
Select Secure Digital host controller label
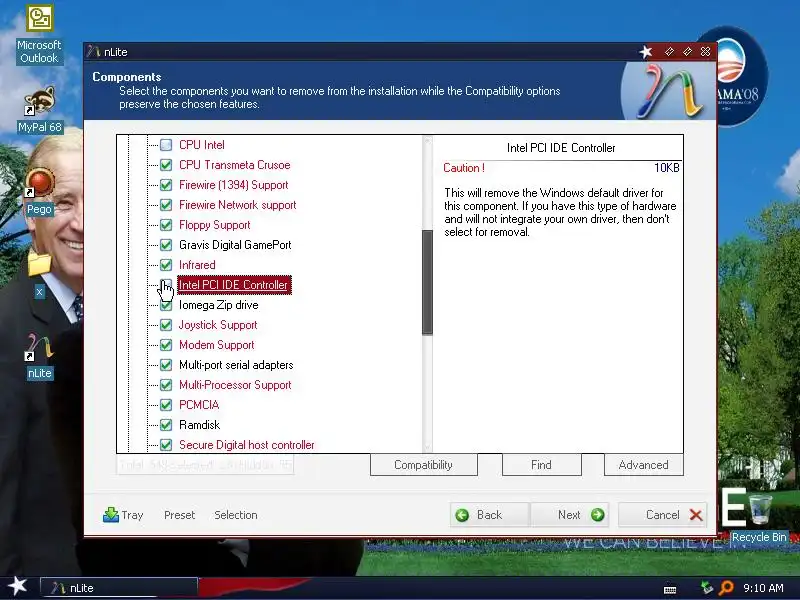tap(247, 445)
